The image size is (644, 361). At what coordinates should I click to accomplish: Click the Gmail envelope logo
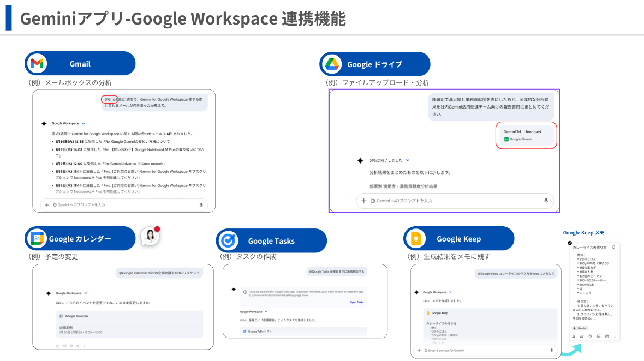coord(37,64)
